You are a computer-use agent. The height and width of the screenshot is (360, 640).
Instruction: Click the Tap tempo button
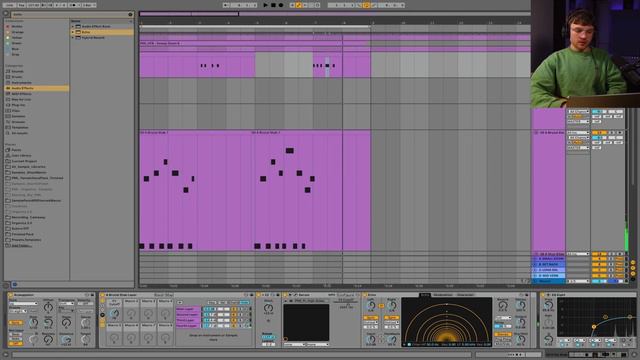[x=22, y=5]
